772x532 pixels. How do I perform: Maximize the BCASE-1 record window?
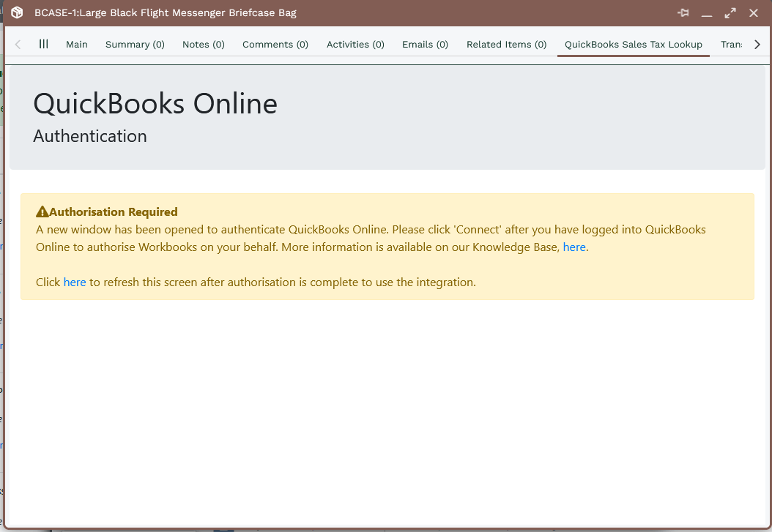pos(730,13)
